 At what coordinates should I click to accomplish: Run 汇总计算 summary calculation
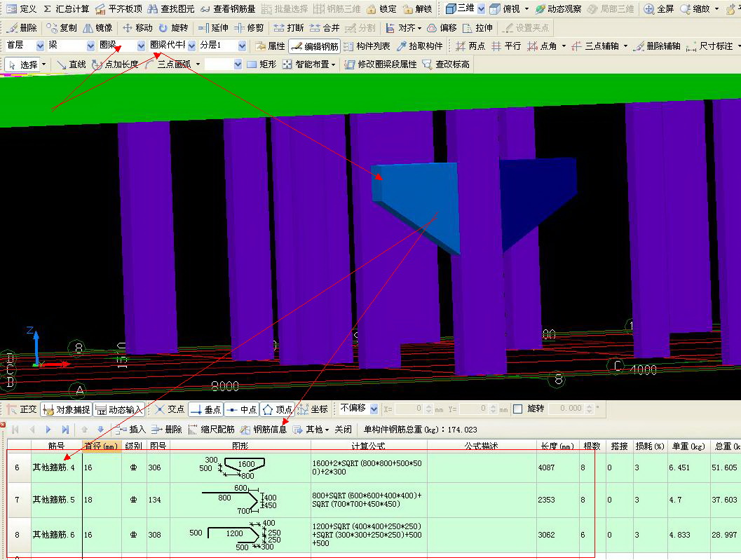(66, 9)
